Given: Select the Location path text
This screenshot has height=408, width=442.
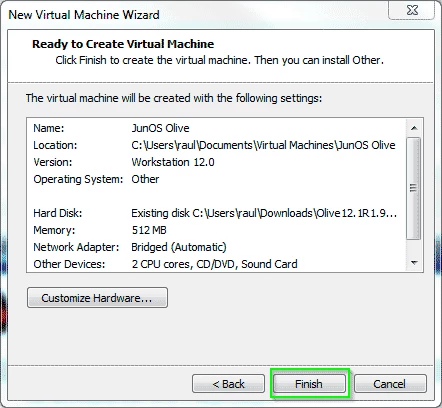Looking at the screenshot, I should click(x=263, y=145).
